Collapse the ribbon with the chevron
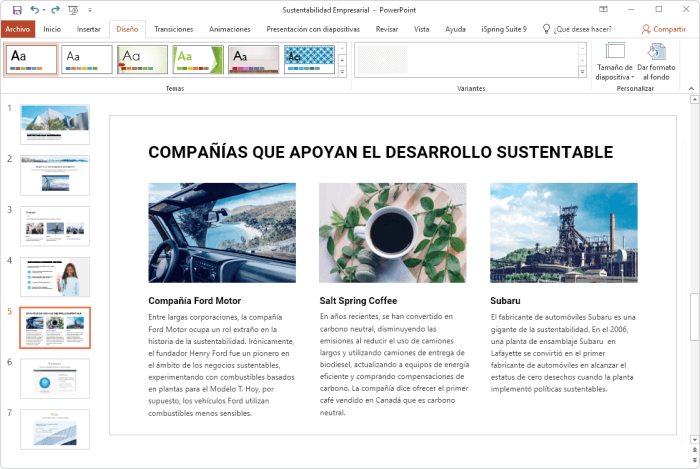This screenshot has height=469, width=700. [x=691, y=88]
